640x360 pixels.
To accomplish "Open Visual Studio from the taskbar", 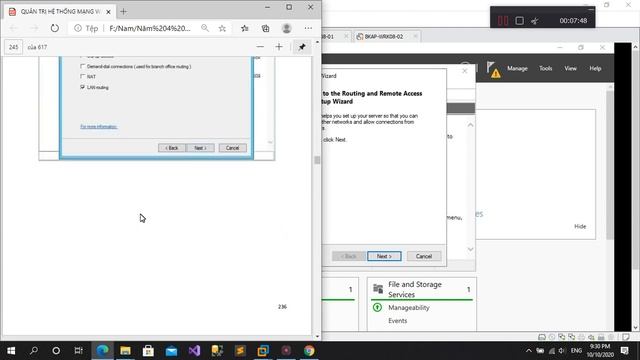I will 194,351.
